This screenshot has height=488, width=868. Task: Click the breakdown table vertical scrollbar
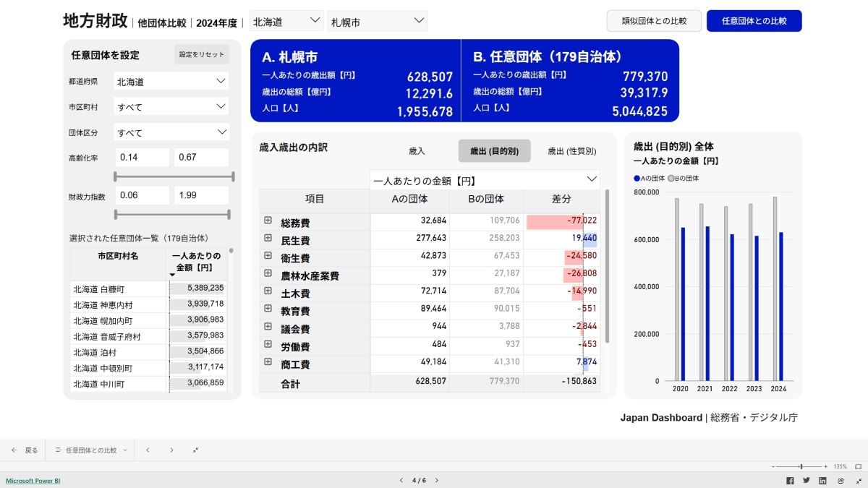[x=607, y=266]
